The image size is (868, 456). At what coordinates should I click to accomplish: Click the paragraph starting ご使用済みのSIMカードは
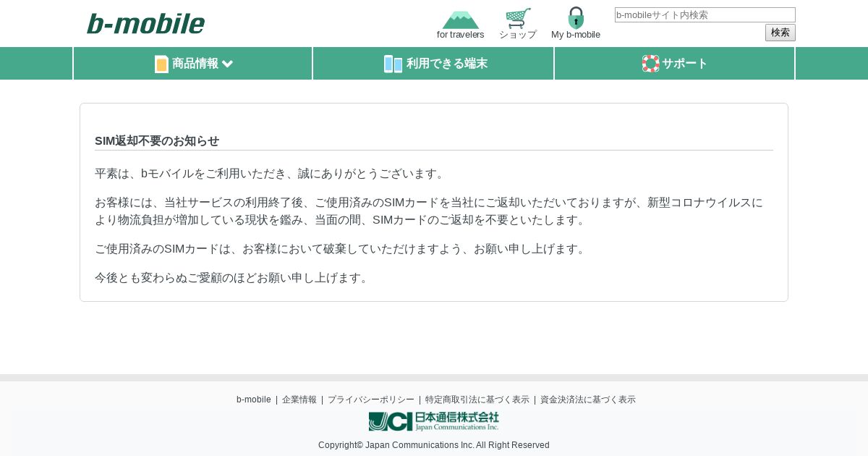click(342, 249)
